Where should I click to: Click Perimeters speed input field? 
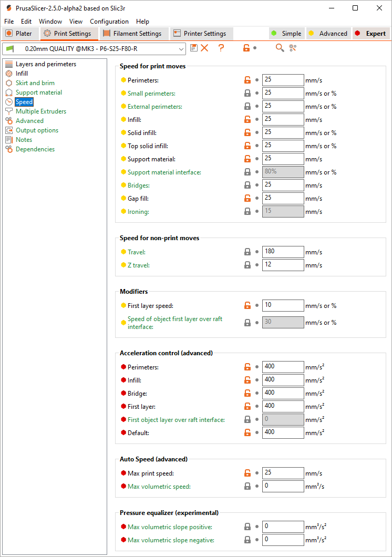tap(283, 80)
